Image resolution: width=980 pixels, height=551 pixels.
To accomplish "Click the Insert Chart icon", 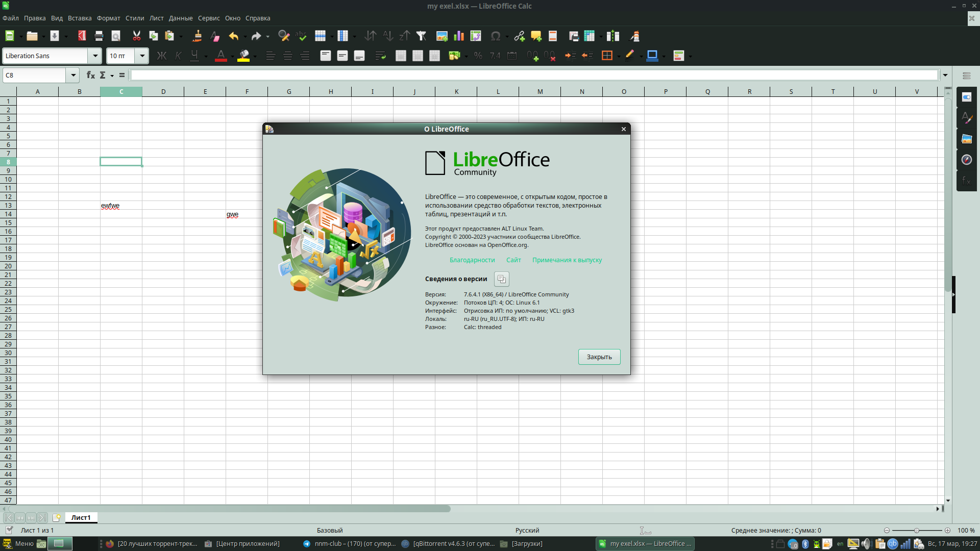I will [x=459, y=36].
